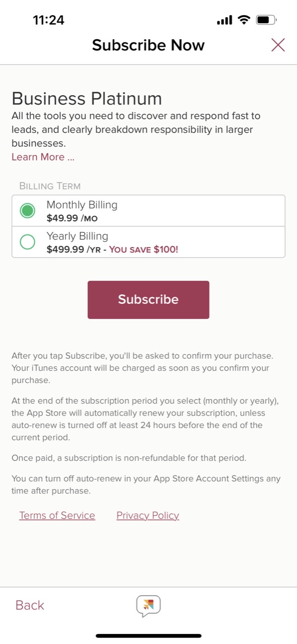Tap the Subscribe button
The width and height of the screenshot is (297, 644).
[148, 300]
